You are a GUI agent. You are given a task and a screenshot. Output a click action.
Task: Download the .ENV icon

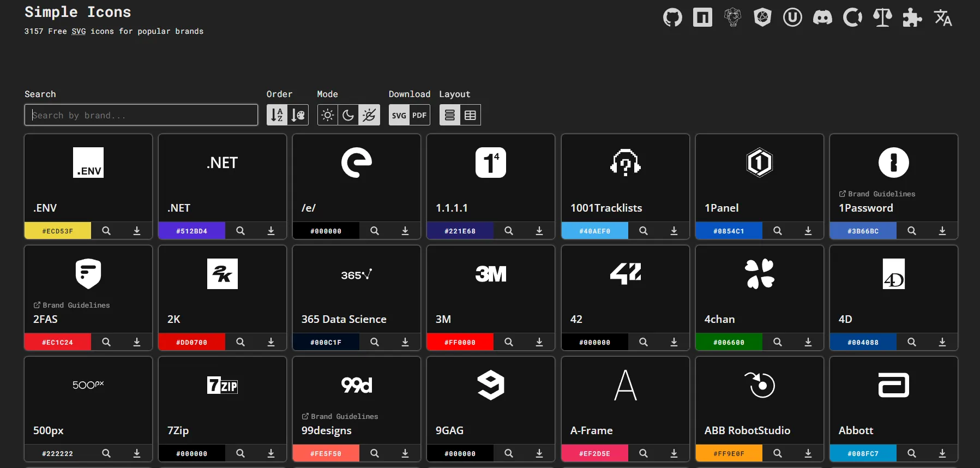[x=137, y=231]
